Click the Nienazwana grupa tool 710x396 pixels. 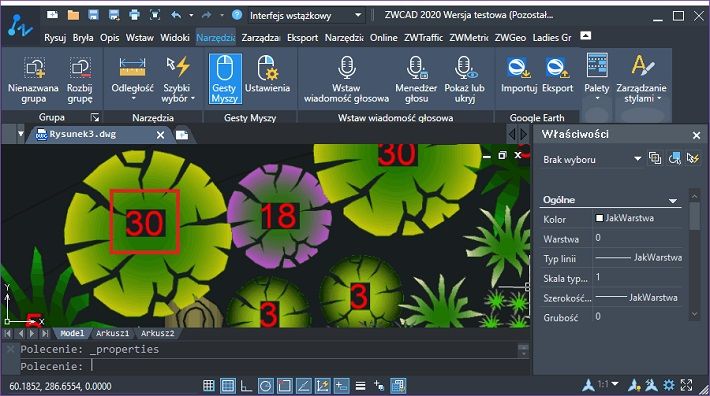click(x=34, y=80)
